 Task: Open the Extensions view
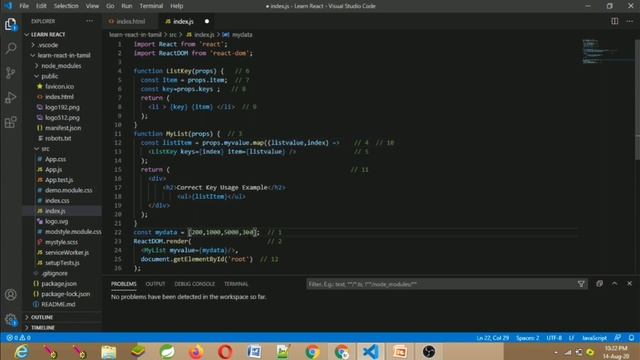(11, 122)
